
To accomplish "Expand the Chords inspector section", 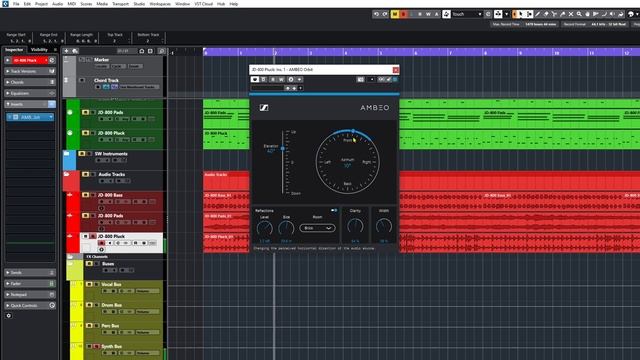I will [29, 82].
